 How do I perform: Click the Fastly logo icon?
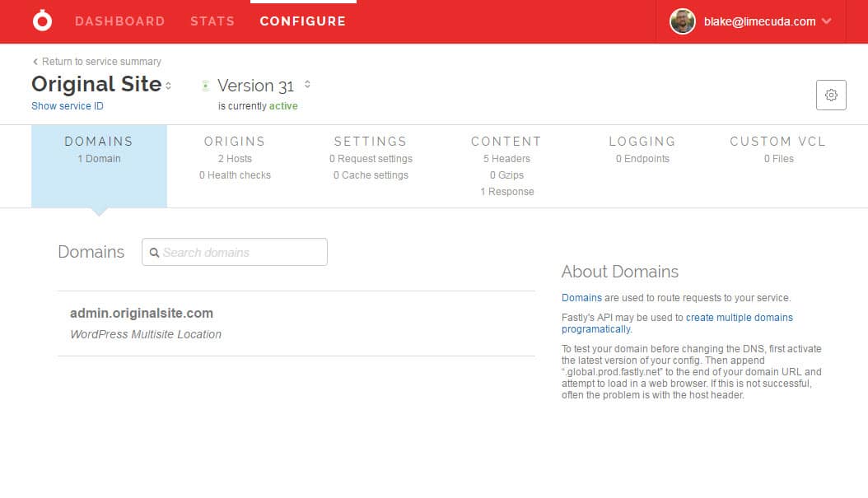coord(42,21)
